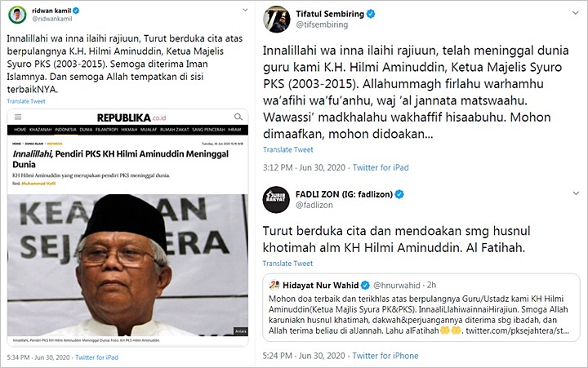588x368 pixels.
Task: Click the verified badge beside ridwan kamil
Action: point(76,11)
